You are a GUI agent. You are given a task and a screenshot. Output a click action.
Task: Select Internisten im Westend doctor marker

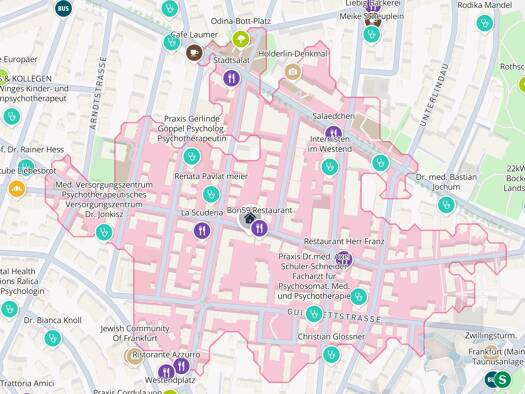tap(330, 167)
